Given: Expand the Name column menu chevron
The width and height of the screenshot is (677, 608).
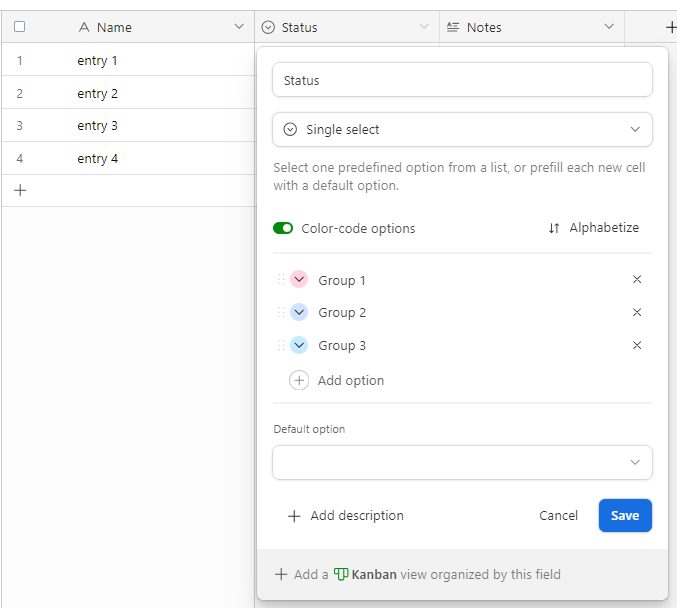Looking at the screenshot, I should (239, 27).
